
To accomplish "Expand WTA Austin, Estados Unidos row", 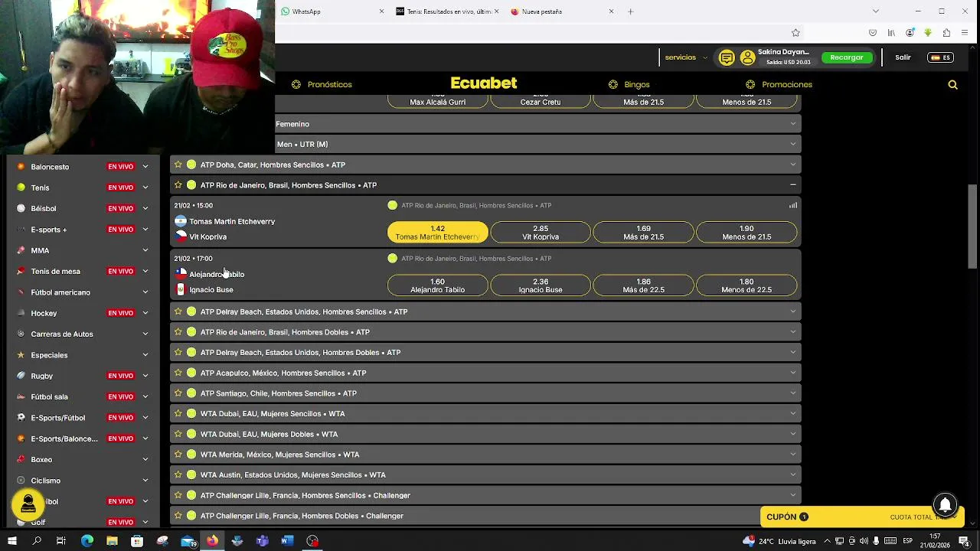I will pyautogui.click(x=485, y=475).
